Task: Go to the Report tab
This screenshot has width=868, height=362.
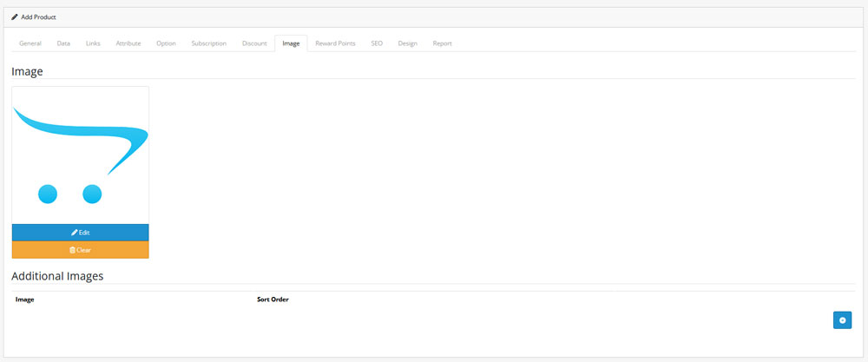Action: (443, 43)
